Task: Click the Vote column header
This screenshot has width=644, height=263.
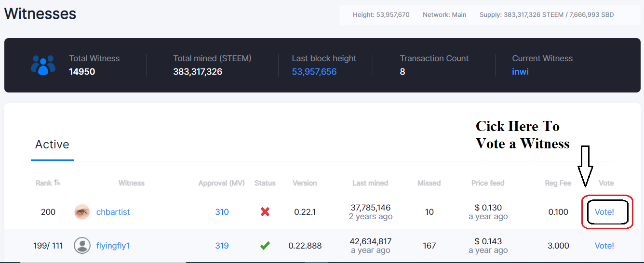Action: click(x=606, y=183)
